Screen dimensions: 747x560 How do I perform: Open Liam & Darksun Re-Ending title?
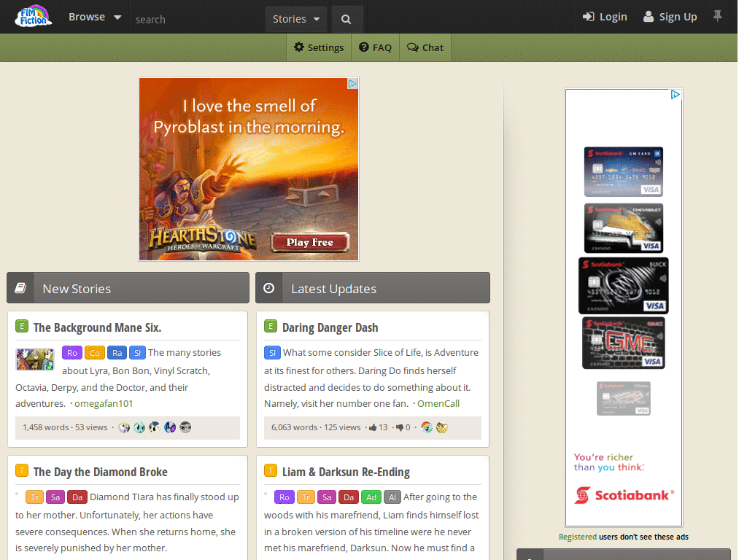pyautogui.click(x=346, y=472)
